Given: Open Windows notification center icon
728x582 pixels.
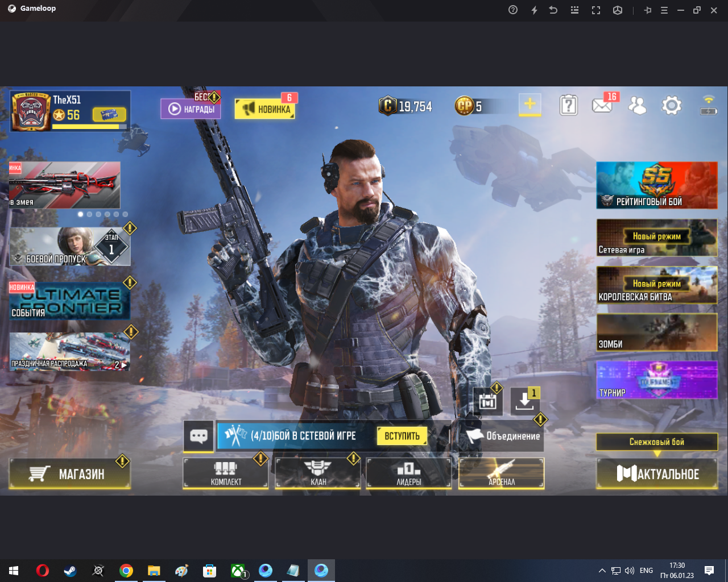Looking at the screenshot, I should click(709, 571).
